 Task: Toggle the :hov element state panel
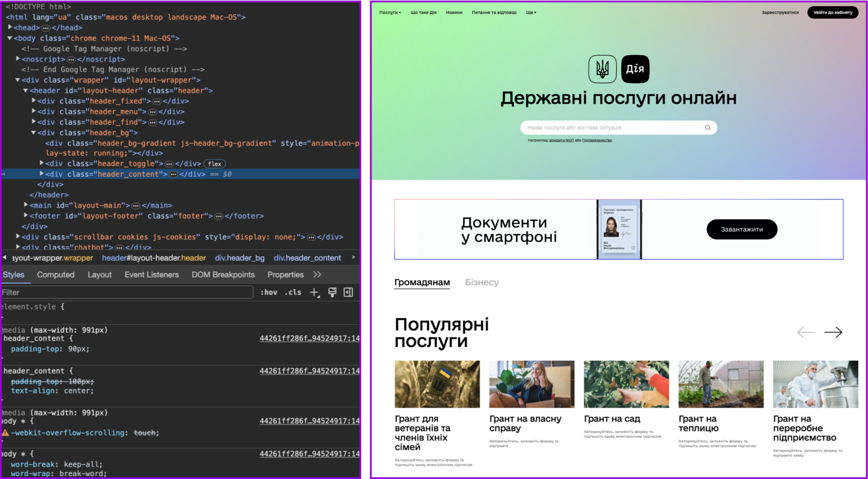pos(269,292)
